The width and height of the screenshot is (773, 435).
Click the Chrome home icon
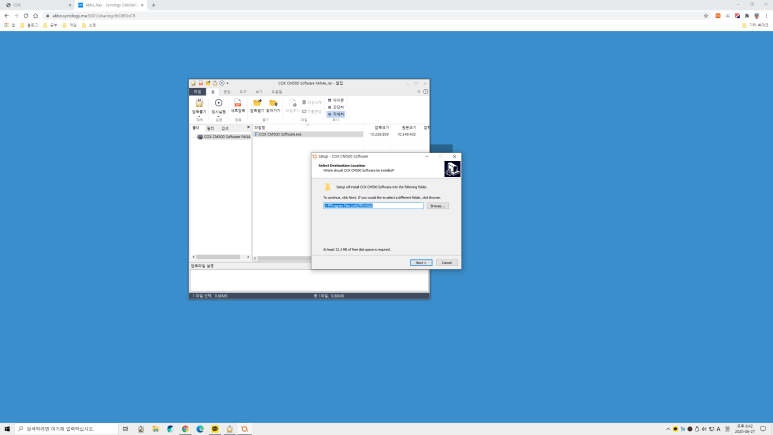[x=36, y=16]
